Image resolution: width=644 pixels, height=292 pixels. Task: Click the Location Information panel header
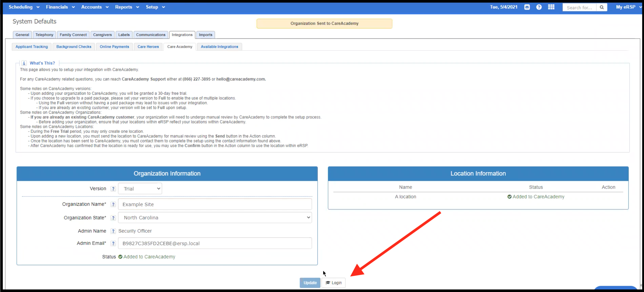(x=478, y=174)
